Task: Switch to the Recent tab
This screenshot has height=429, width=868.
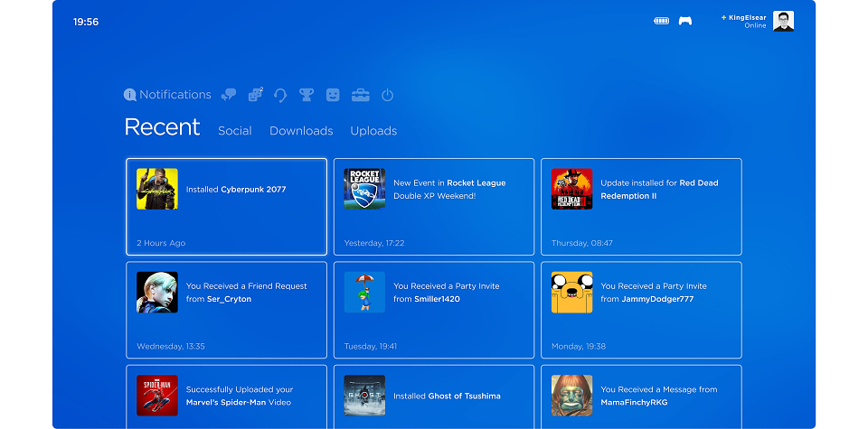Action: 162,127
